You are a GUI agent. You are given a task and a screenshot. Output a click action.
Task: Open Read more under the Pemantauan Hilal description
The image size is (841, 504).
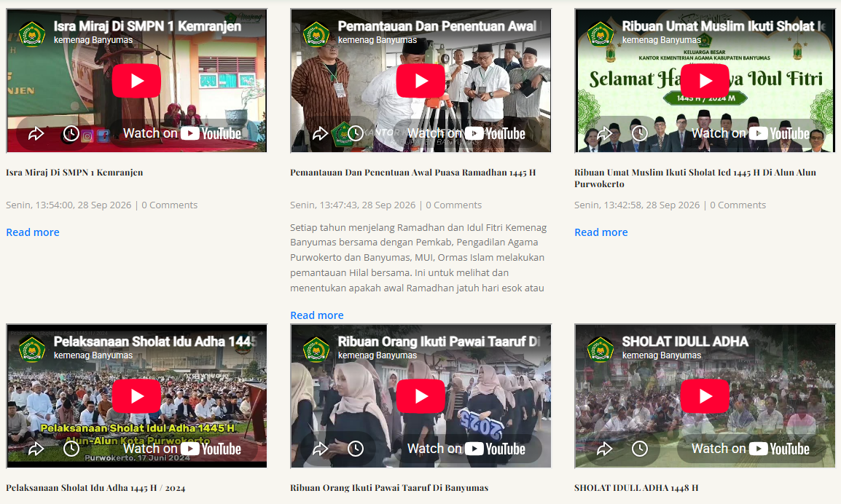(x=317, y=315)
